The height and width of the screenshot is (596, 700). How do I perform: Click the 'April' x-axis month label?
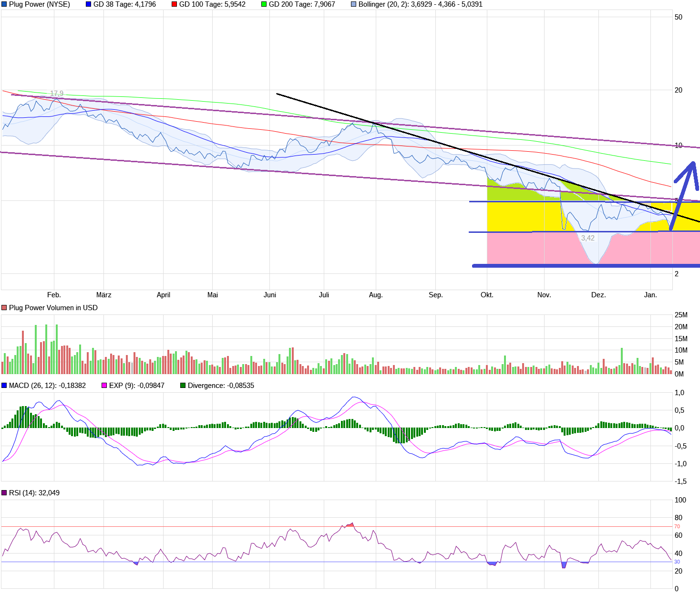[x=164, y=295]
